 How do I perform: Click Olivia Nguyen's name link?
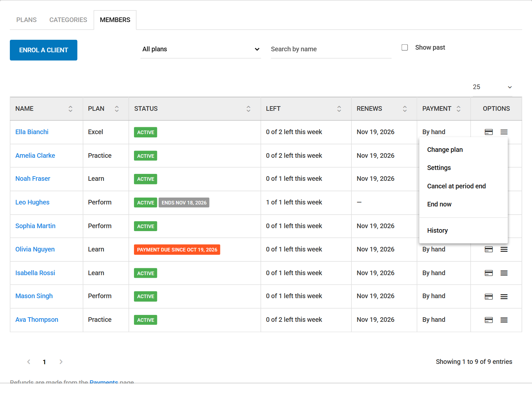click(35, 250)
